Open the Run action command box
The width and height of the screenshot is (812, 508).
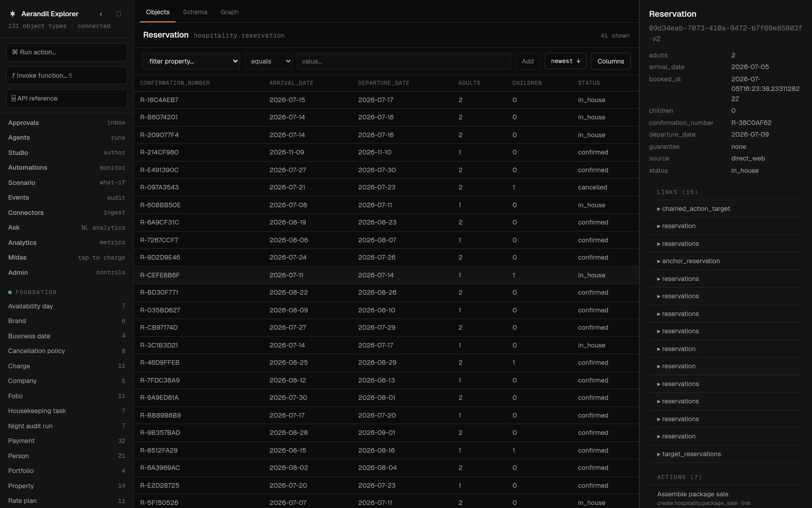[x=66, y=52]
